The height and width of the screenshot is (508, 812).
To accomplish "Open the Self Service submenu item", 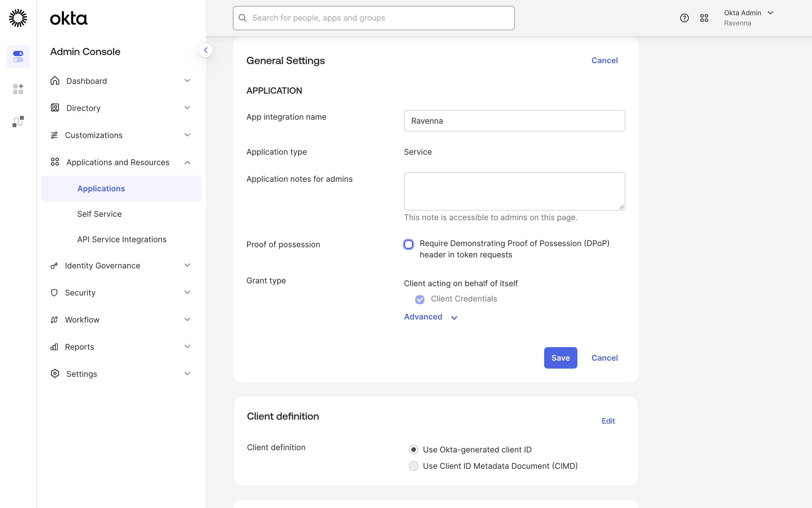I will click(x=121, y=214).
